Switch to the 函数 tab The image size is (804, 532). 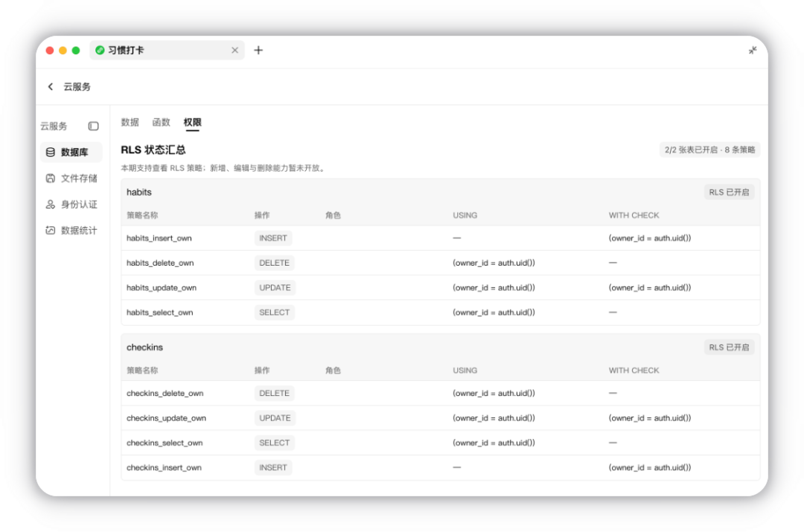(x=161, y=122)
